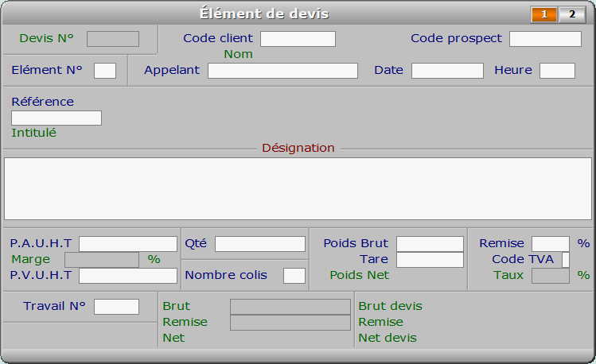Click into the Date field
Image resolution: width=596 pixels, height=364 pixels.
(447, 71)
